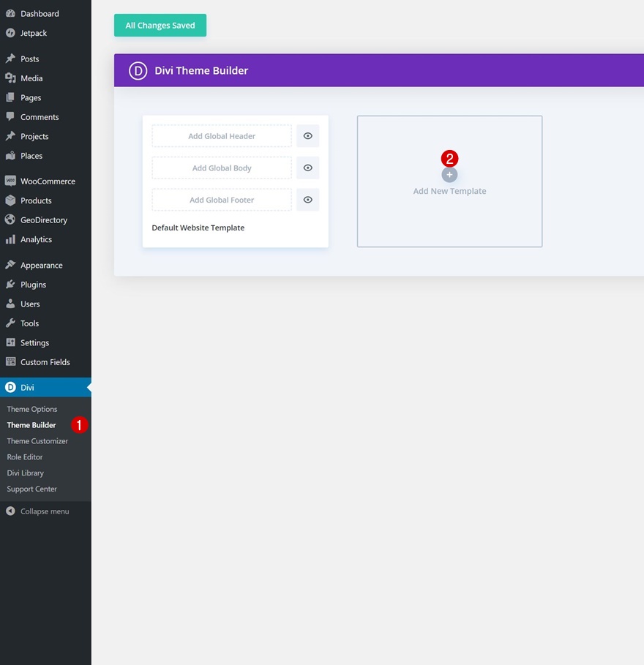Image resolution: width=644 pixels, height=665 pixels.
Task: Open Theme Options submenu link
Action: (x=31, y=409)
